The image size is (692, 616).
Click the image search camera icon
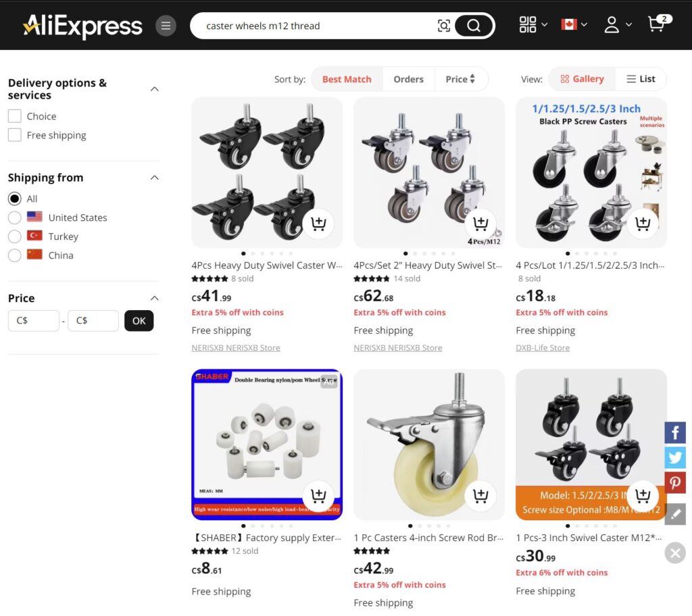(x=443, y=26)
